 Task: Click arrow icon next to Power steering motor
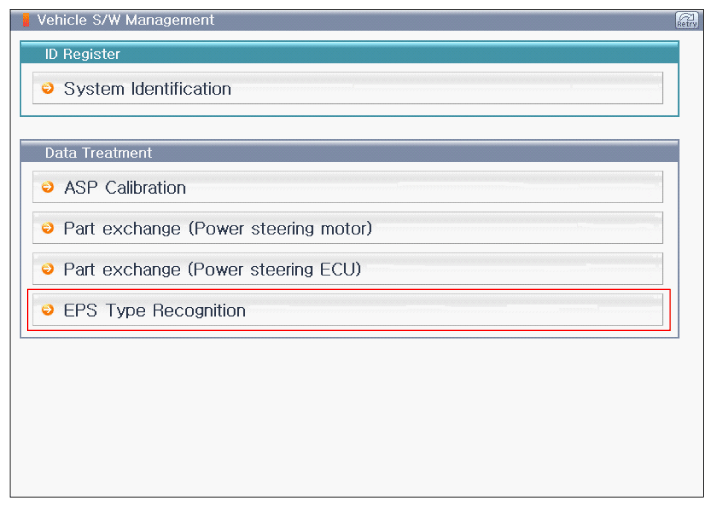click(48, 228)
